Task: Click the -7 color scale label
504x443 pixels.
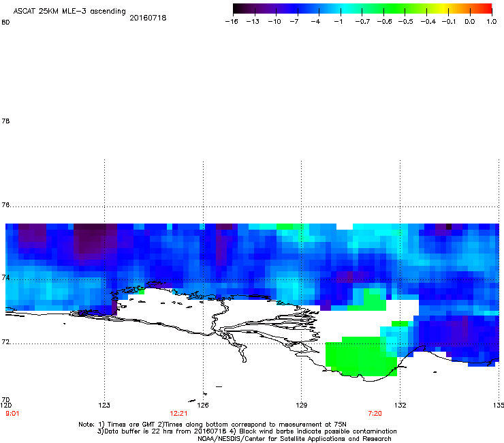Action: tap(294, 22)
